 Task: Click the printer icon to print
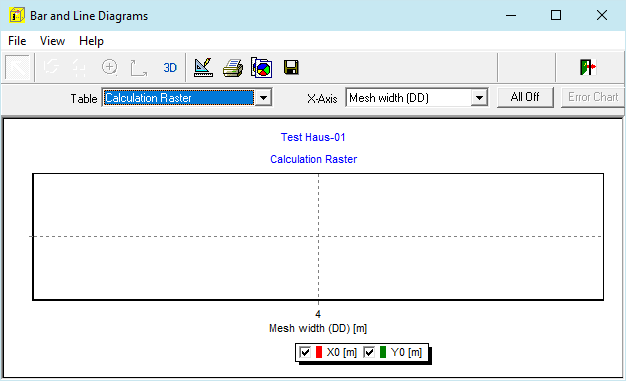(x=233, y=67)
